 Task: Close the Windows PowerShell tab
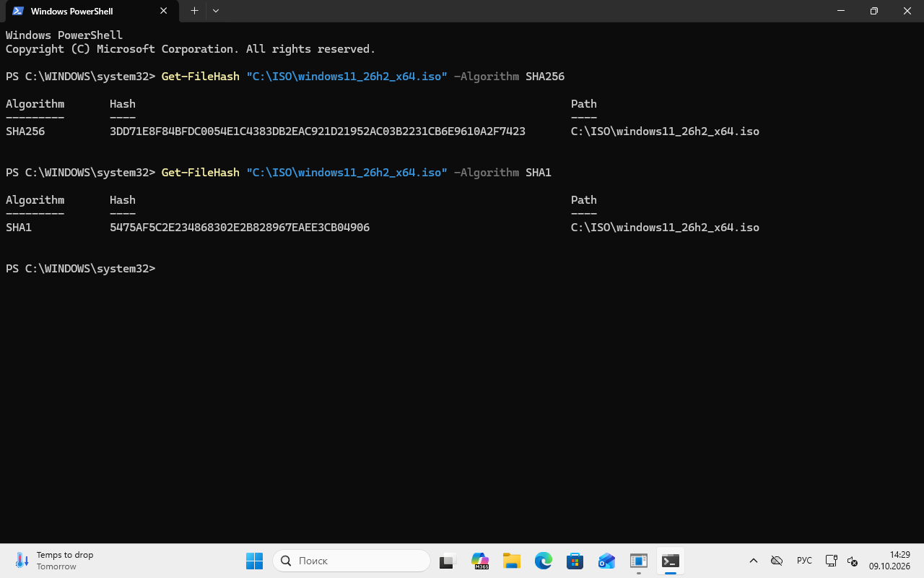click(164, 11)
